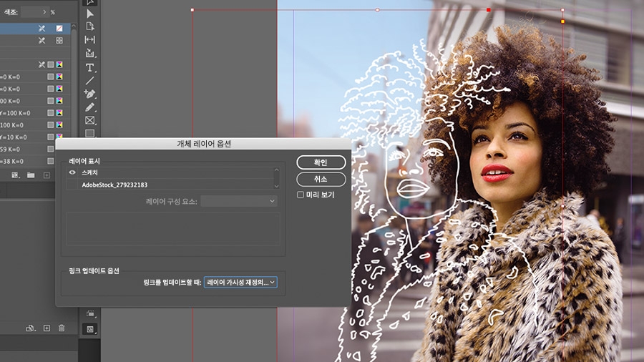Activate the Gap tool
Screen dimensions: 644x362
coord(89,39)
